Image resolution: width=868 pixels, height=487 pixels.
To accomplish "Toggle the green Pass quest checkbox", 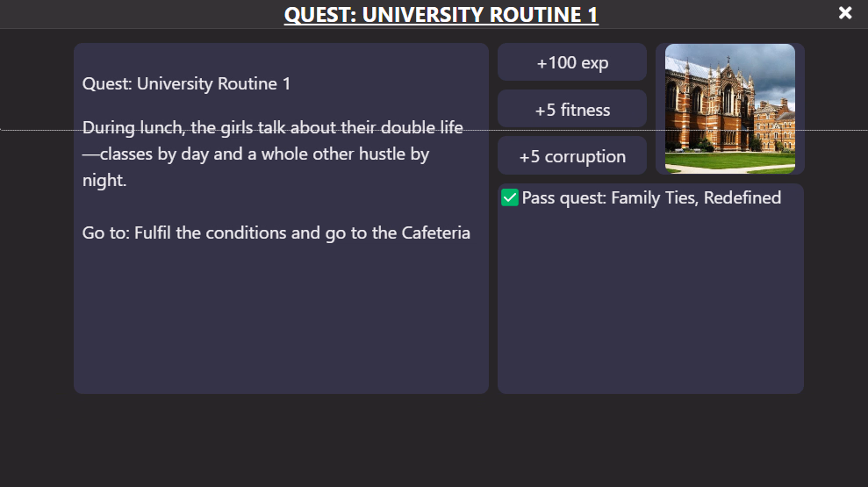I will (x=510, y=197).
